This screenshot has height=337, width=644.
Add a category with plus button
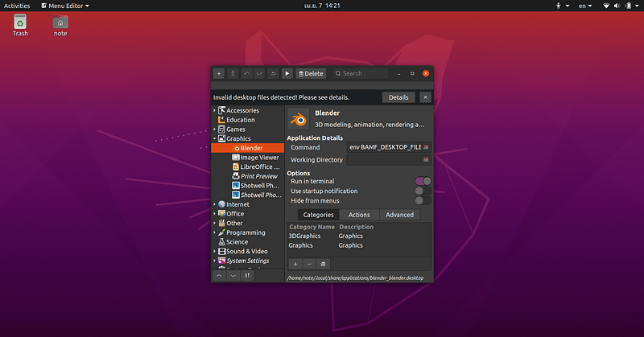tap(295, 264)
